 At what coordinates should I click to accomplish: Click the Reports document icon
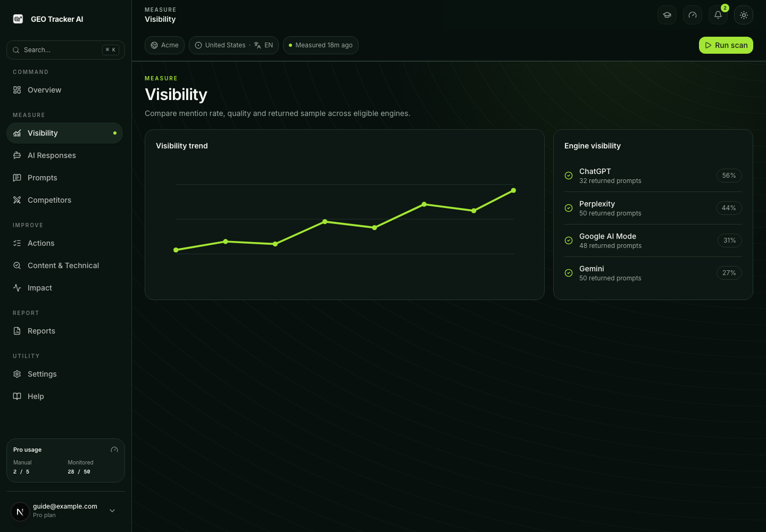pyautogui.click(x=17, y=331)
